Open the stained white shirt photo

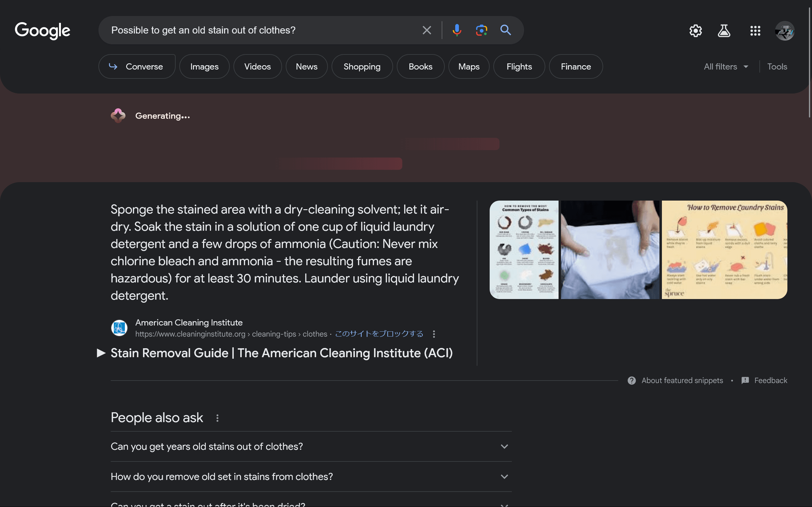[x=610, y=250]
